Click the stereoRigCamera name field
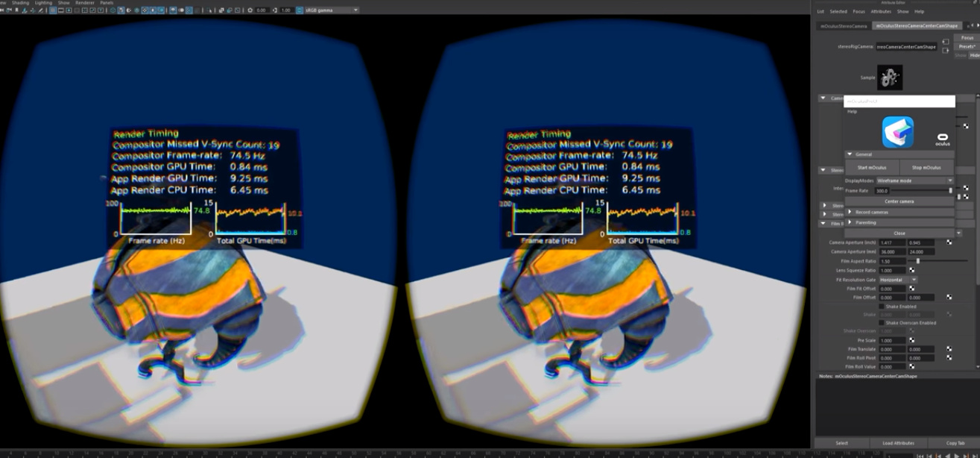The width and height of the screenshot is (980, 458). [906, 46]
